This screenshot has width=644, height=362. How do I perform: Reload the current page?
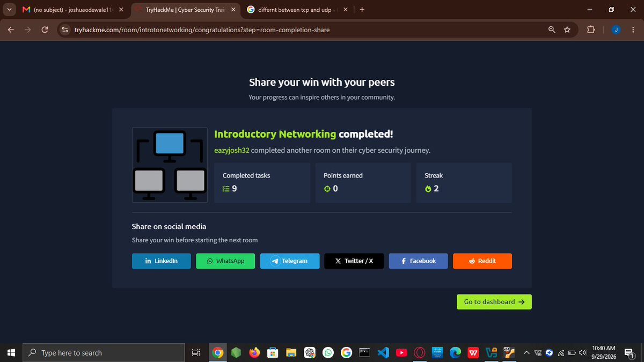tap(45, 29)
